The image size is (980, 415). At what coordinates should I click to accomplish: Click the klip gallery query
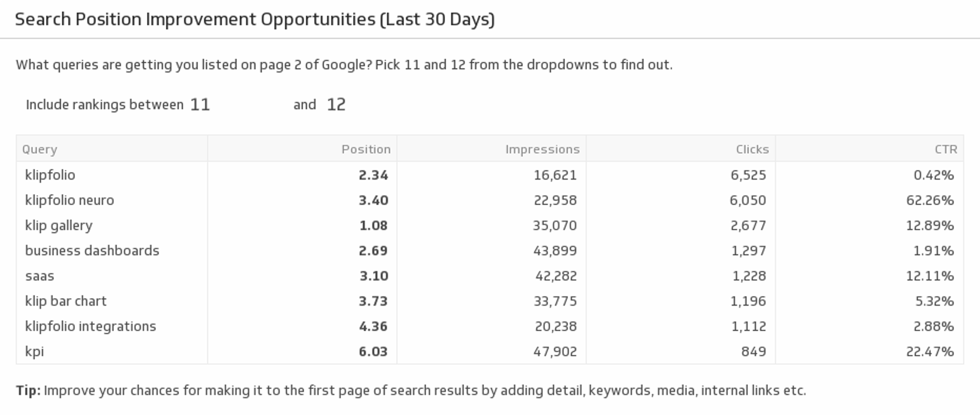[x=59, y=225]
